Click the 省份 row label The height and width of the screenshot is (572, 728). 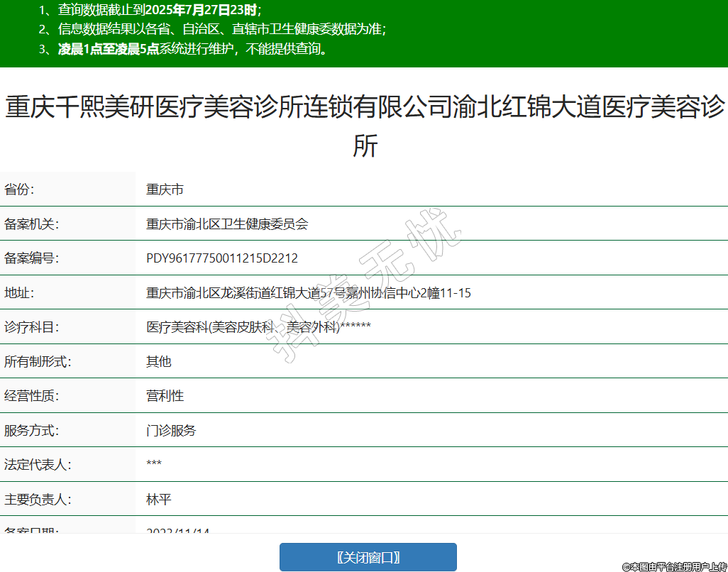19,189
